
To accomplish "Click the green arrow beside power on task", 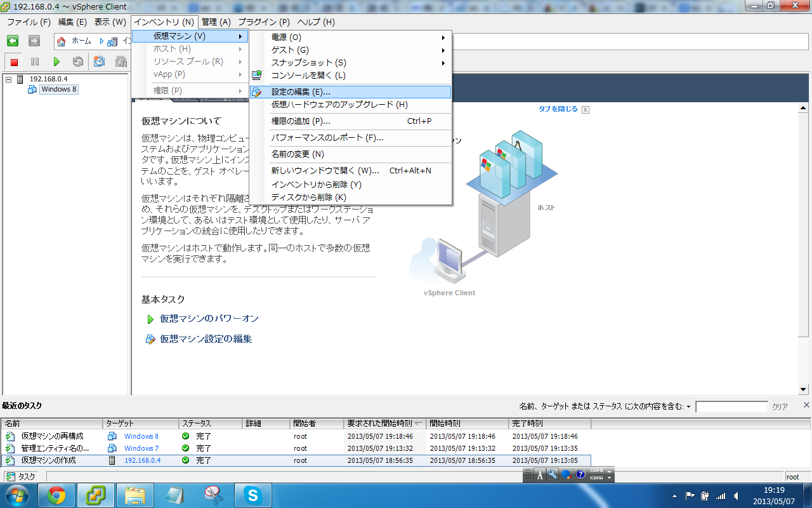I will pos(150,319).
